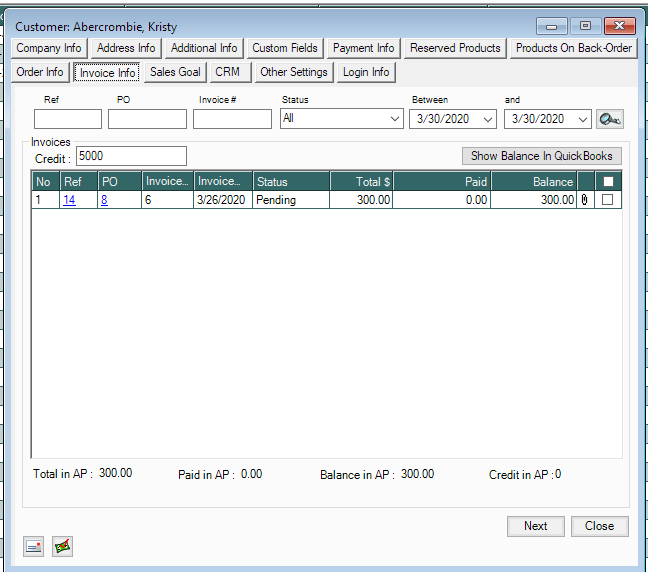
Task: Select the Products On Back-Order tab
Action: point(573,48)
